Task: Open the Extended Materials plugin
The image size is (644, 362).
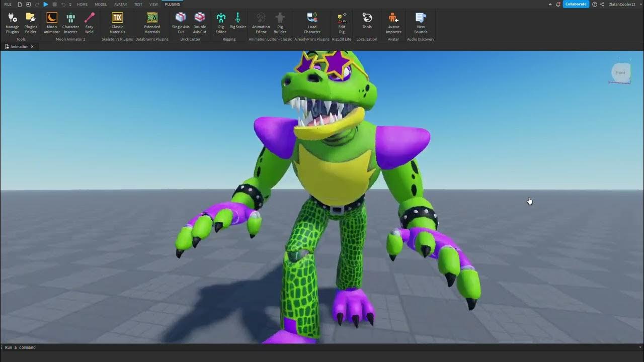Action: pyautogui.click(x=152, y=23)
